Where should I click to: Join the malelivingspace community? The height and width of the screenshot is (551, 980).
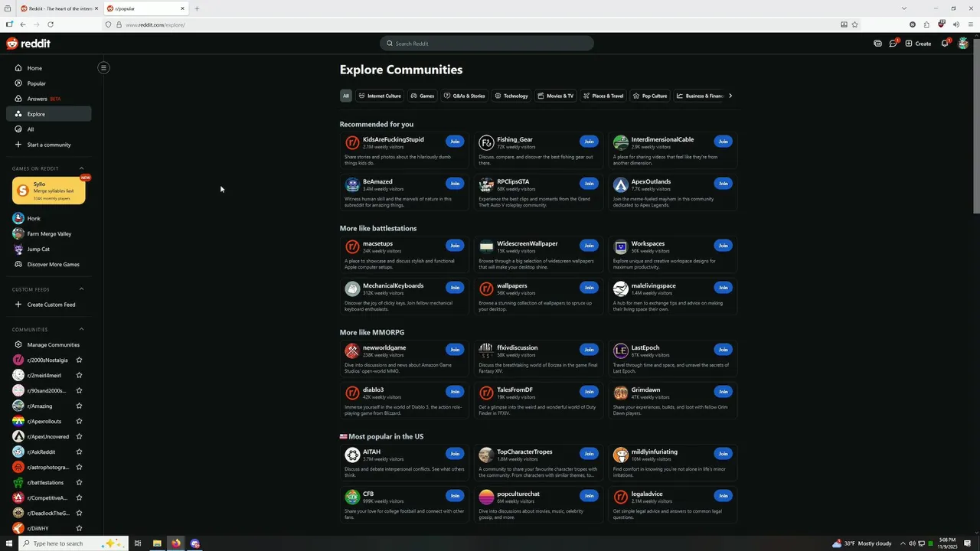click(723, 288)
